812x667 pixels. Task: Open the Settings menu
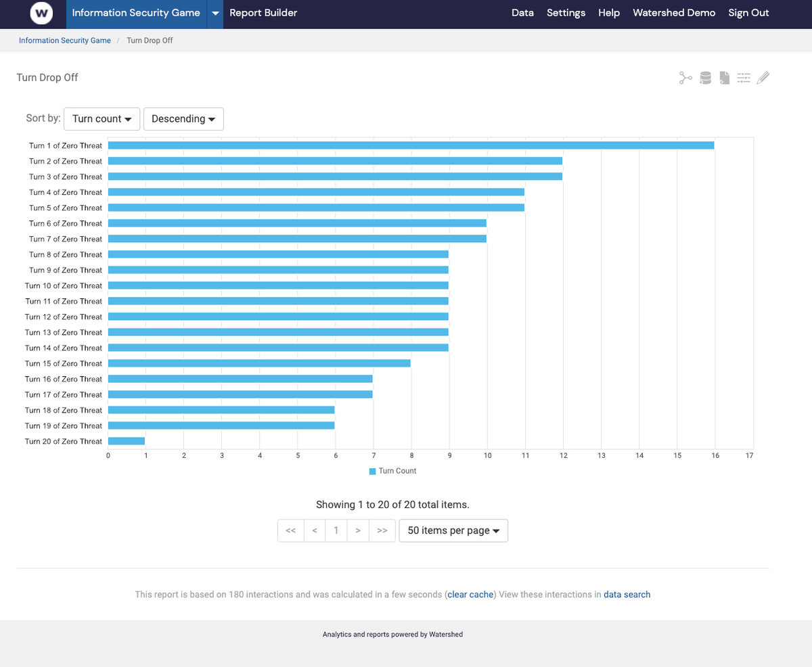566,13
